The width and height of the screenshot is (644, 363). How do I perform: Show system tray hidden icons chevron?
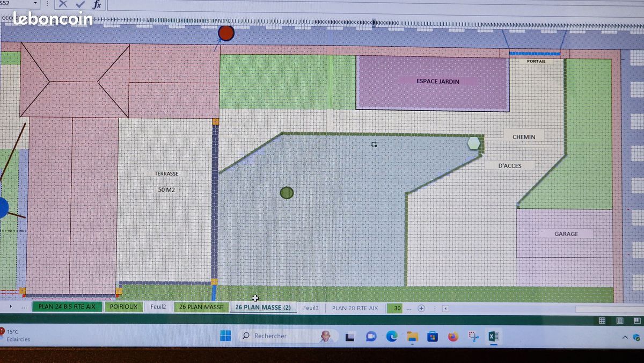click(625, 337)
